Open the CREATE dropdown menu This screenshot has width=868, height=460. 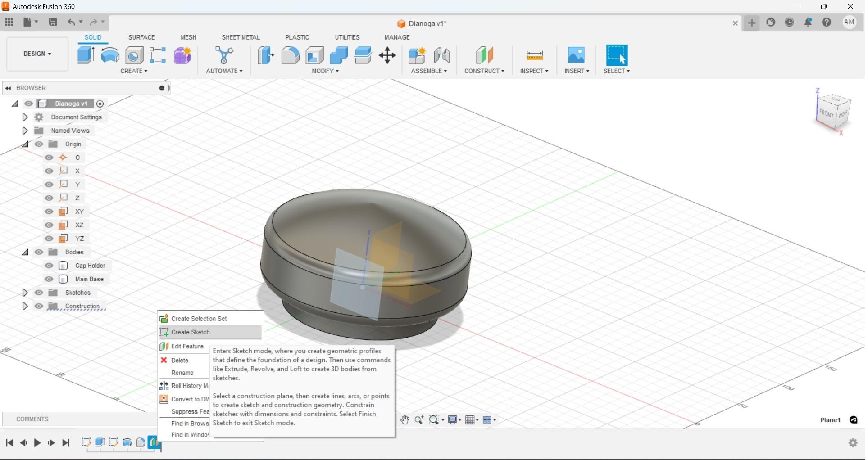(134, 71)
